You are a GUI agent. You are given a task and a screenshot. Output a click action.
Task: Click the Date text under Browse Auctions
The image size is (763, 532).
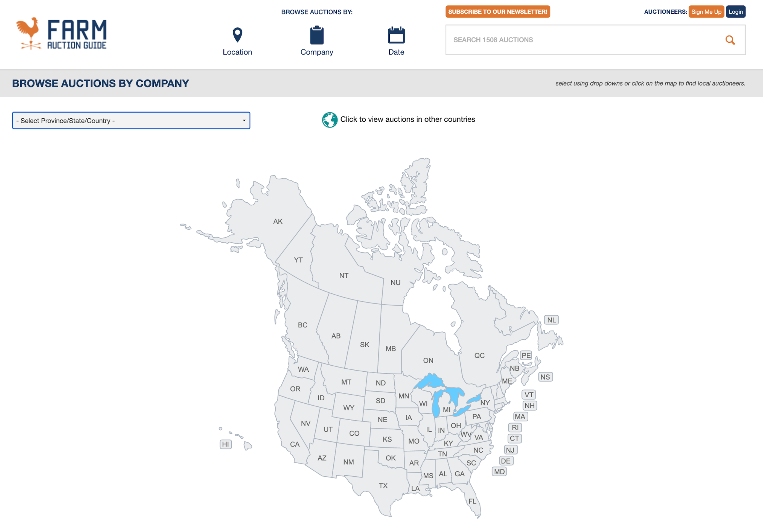pos(396,52)
